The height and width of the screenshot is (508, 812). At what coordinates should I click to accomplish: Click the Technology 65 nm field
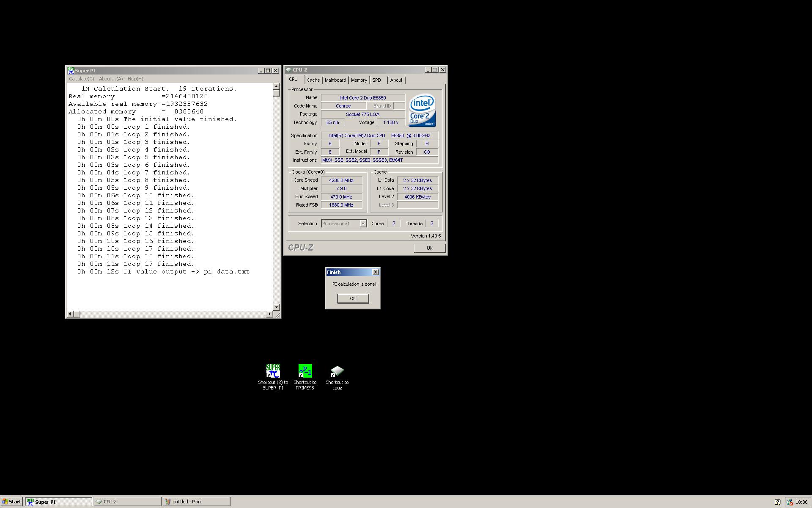click(x=333, y=122)
